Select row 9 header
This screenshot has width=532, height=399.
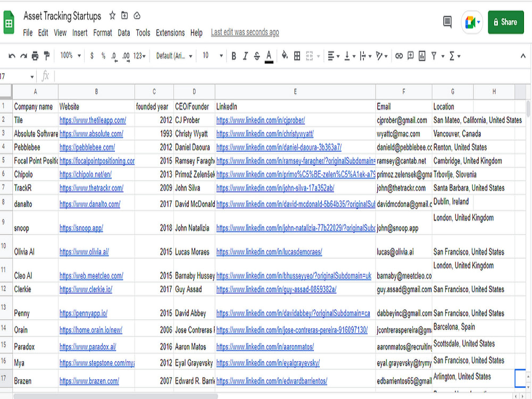tap(6, 222)
